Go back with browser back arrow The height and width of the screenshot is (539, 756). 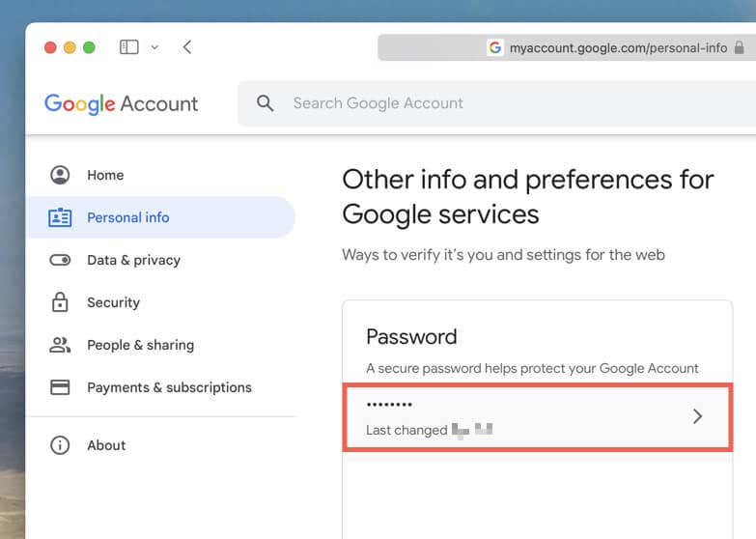point(187,47)
